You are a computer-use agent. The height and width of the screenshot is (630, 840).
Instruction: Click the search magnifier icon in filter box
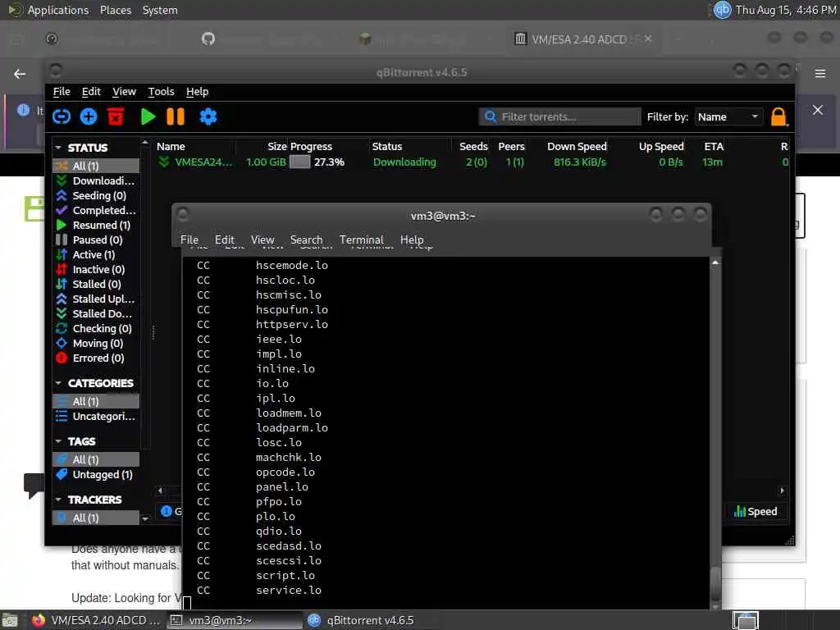pyautogui.click(x=490, y=116)
